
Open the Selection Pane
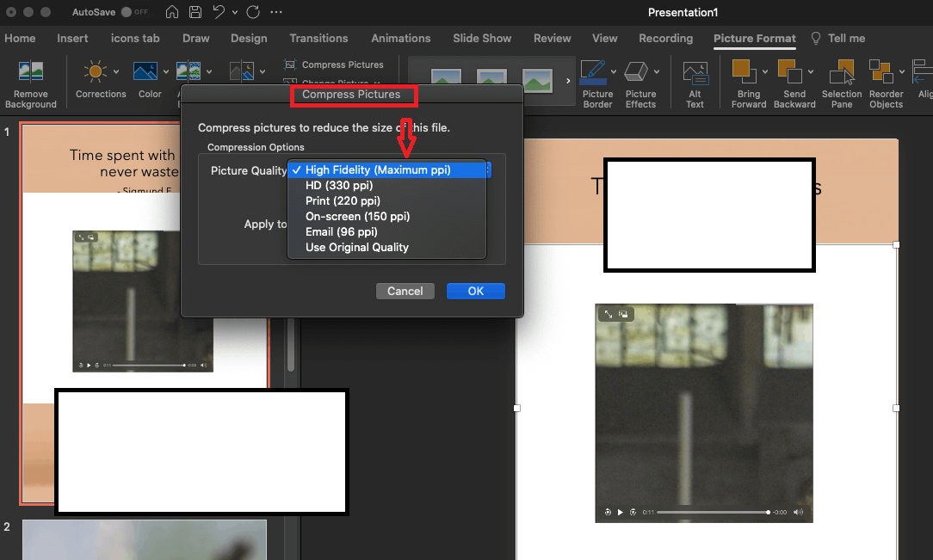point(842,83)
